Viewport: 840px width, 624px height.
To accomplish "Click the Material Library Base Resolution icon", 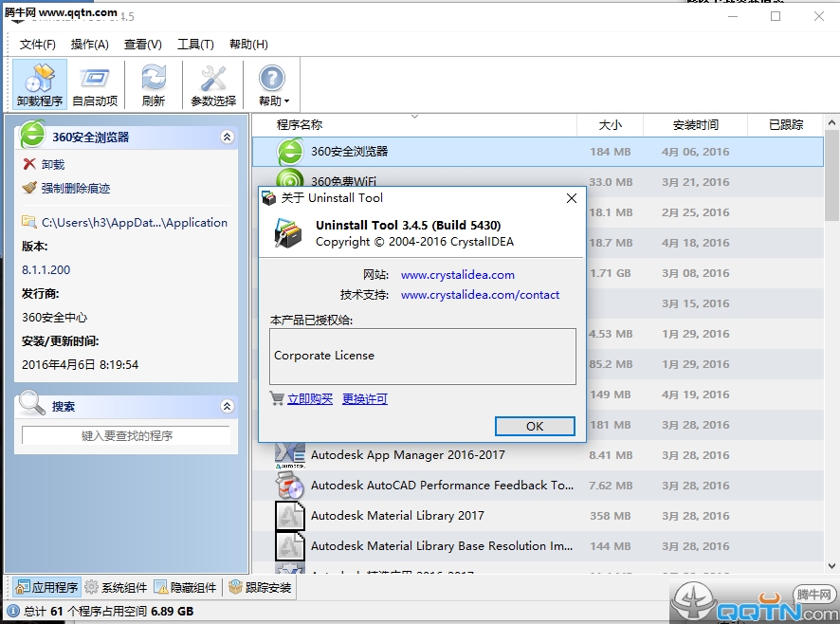I will pos(290,545).
